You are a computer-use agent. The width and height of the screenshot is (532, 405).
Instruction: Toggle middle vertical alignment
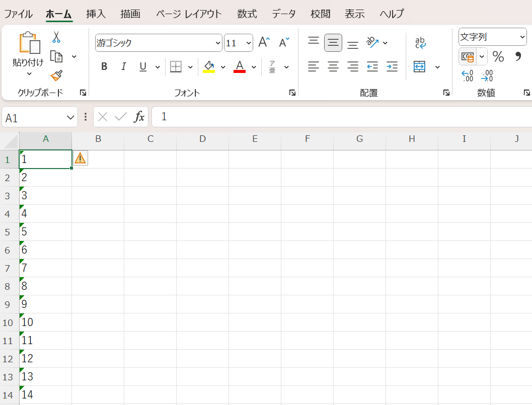(x=333, y=43)
